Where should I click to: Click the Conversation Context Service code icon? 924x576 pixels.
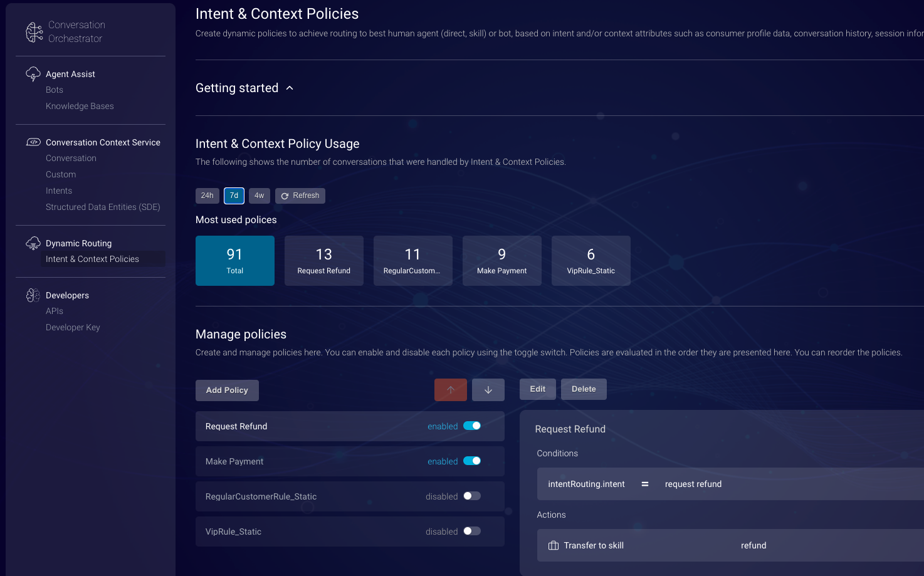pyautogui.click(x=33, y=142)
